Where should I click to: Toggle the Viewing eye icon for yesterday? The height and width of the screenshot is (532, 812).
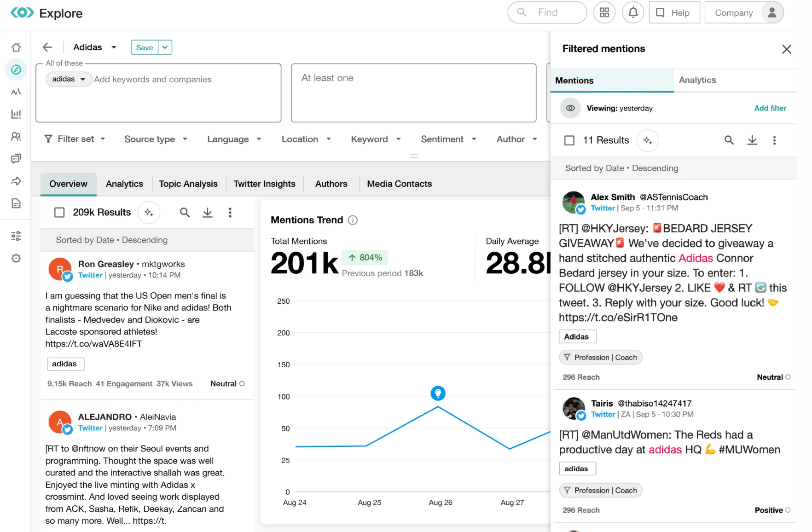pyautogui.click(x=570, y=108)
